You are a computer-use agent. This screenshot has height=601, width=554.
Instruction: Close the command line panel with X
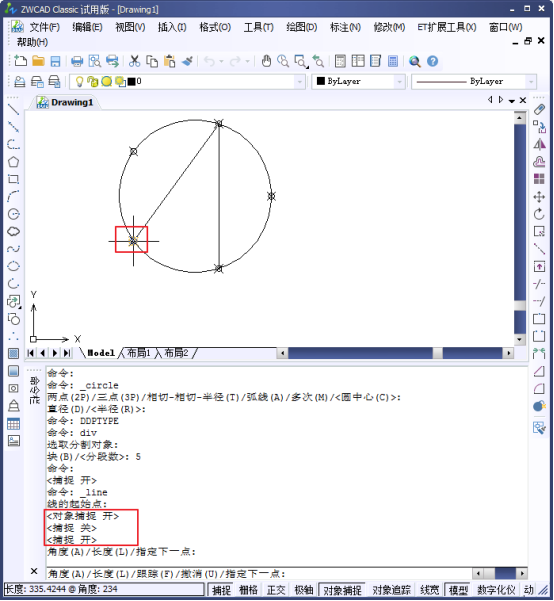(x=34, y=571)
